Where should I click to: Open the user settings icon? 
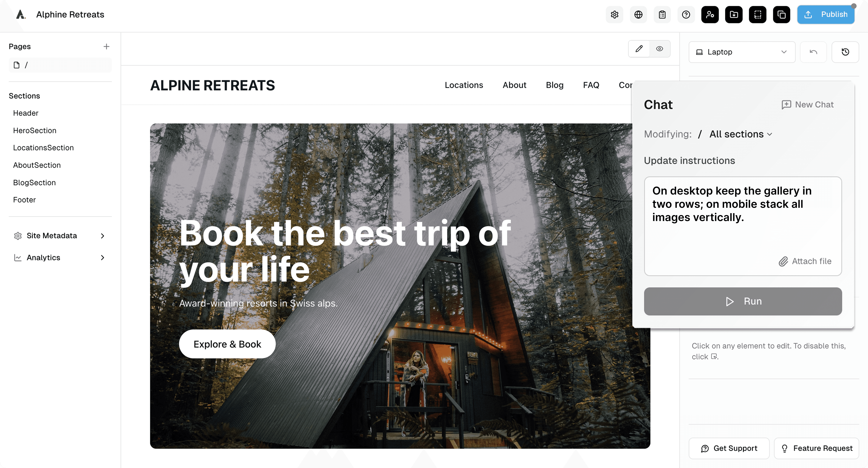[710, 14]
